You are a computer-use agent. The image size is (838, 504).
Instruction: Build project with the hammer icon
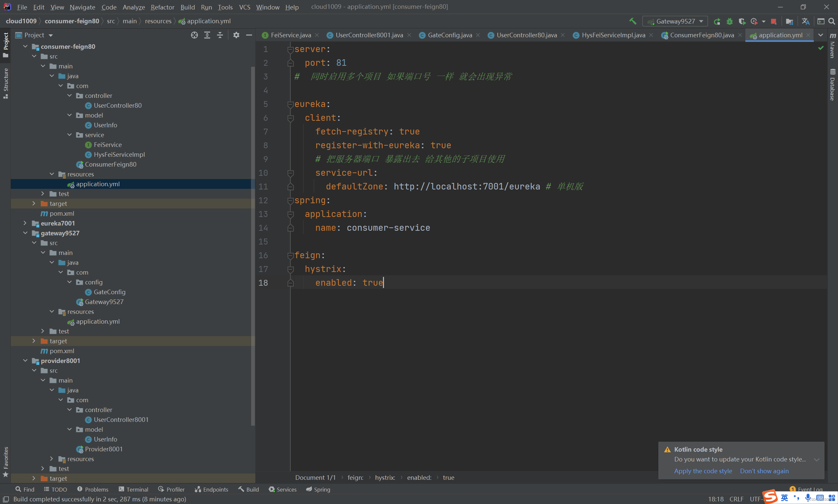632,21
